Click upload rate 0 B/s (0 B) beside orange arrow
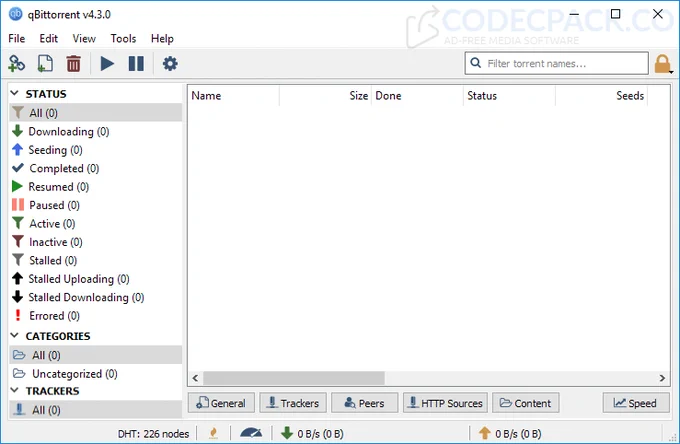The image size is (680, 444). click(x=518, y=434)
